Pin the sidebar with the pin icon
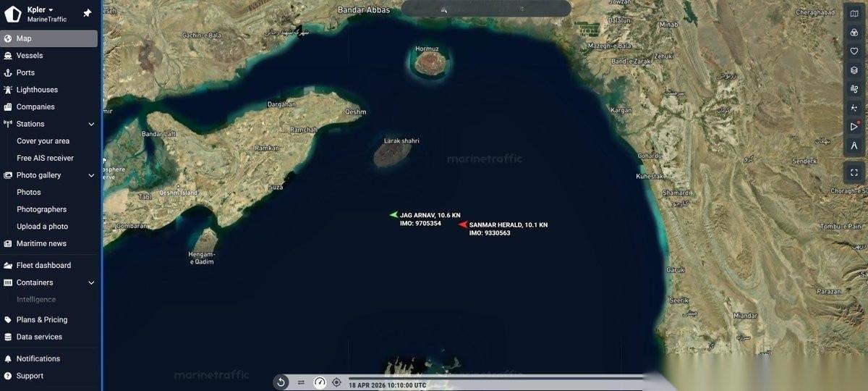This screenshot has width=868, height=391. click(x=88, y=13)
